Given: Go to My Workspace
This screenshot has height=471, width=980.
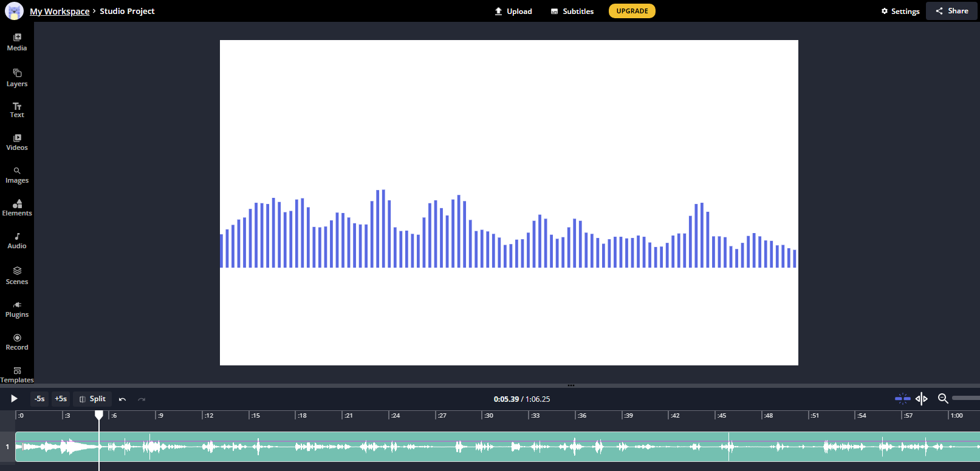Looking at the screenshot, I should pyautogui.click(x=60, y=12).
